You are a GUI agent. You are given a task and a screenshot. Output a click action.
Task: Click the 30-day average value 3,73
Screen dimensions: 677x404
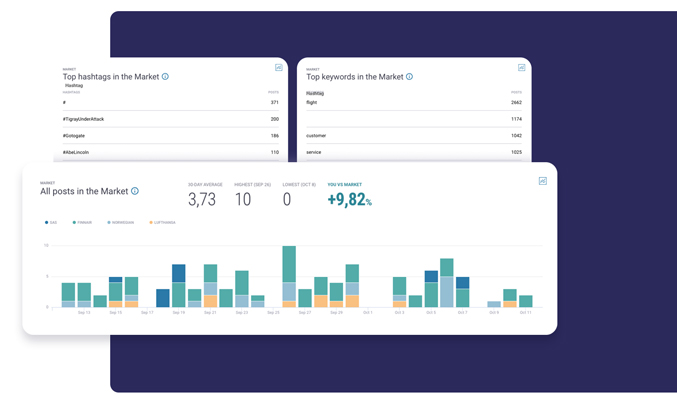pos(202,200)
